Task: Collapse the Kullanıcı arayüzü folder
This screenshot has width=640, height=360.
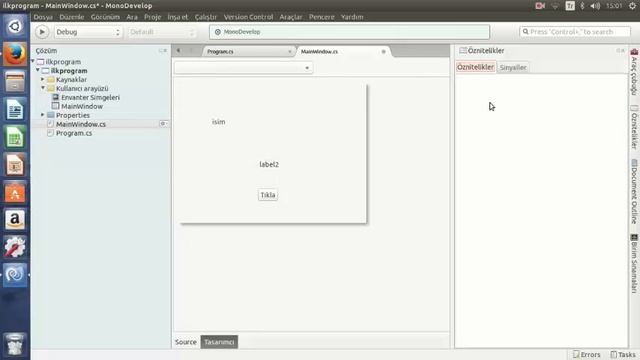Action: 42,88
